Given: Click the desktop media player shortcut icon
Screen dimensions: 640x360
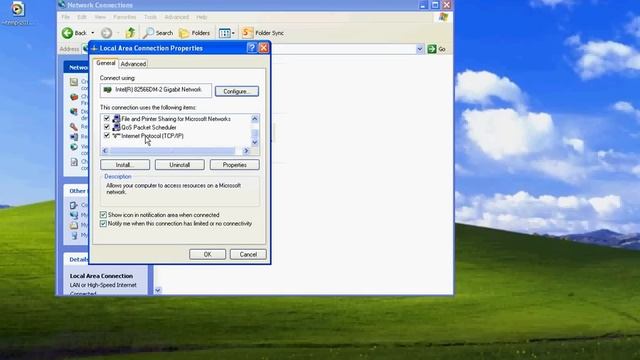Looking at the screenshot, I should coord(17,9).
